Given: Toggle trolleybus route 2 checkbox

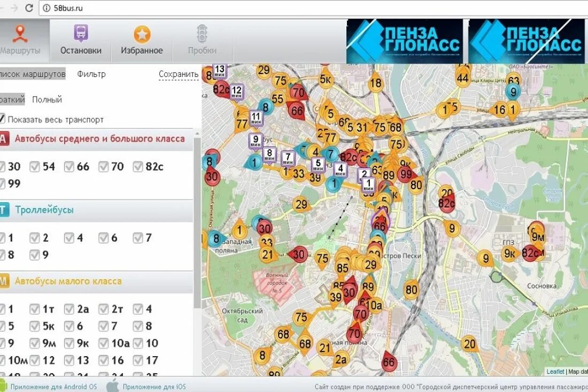Looking at the screenshot, I should pyautogui.click(x=35, y=238).
